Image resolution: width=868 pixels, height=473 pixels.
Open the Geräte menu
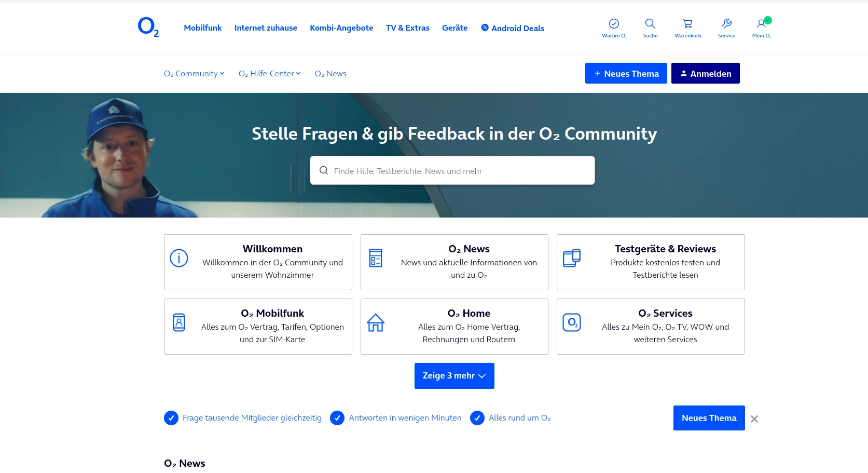455,28
